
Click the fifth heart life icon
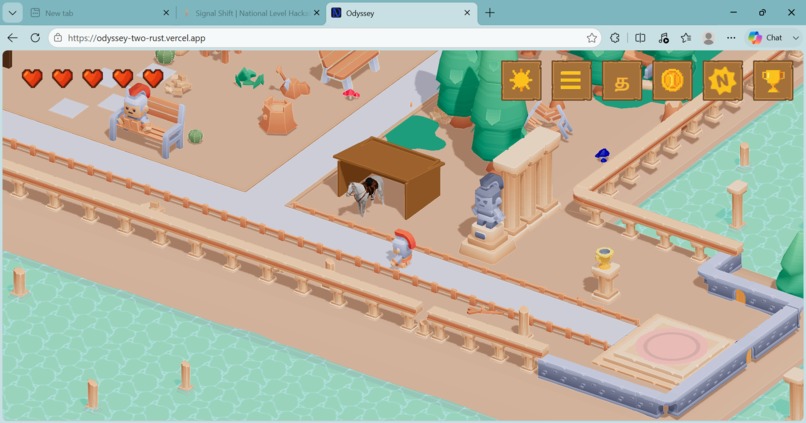coord(153,78)
